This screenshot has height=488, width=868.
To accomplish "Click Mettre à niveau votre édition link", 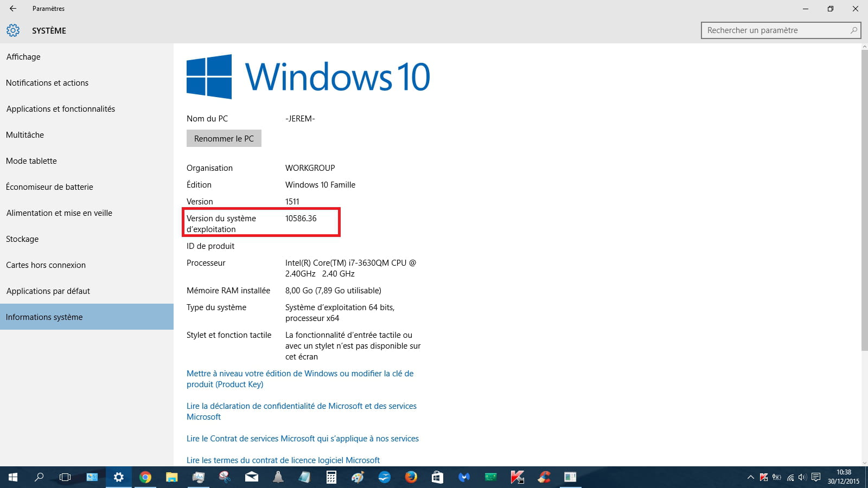I will (x=300, y=378).
